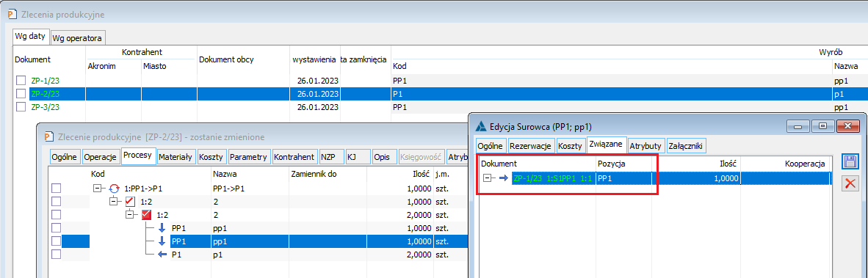Screen dimensions: 868x278
Task: Open the Parametry tab
Action: tap(248, 157)
